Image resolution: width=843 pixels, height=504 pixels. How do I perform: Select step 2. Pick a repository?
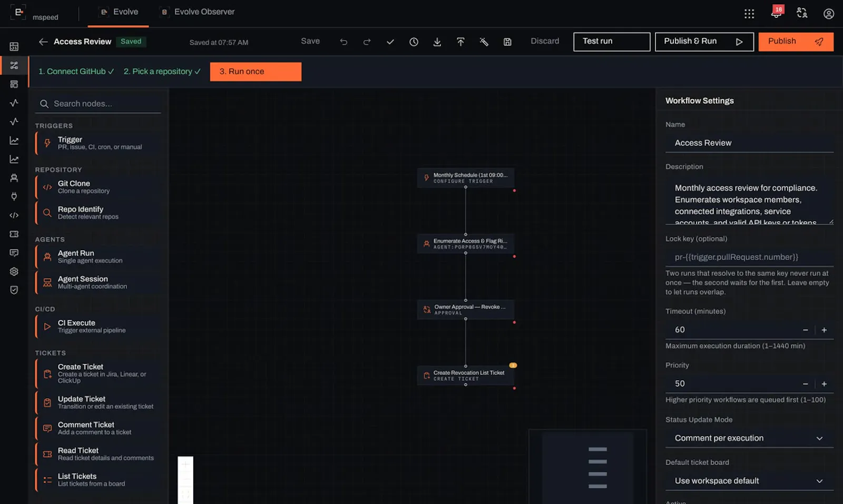pos(162,72)
